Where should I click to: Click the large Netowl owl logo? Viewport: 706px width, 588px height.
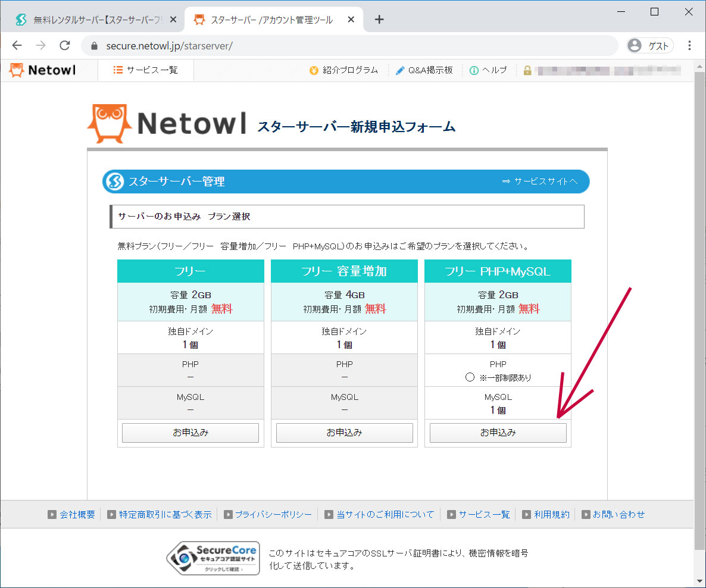click(167, 123)
